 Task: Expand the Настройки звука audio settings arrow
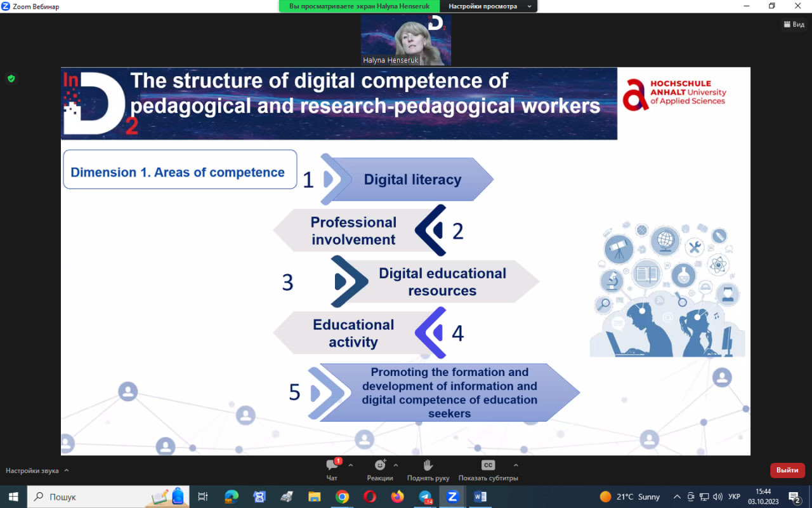pos(67,471)
